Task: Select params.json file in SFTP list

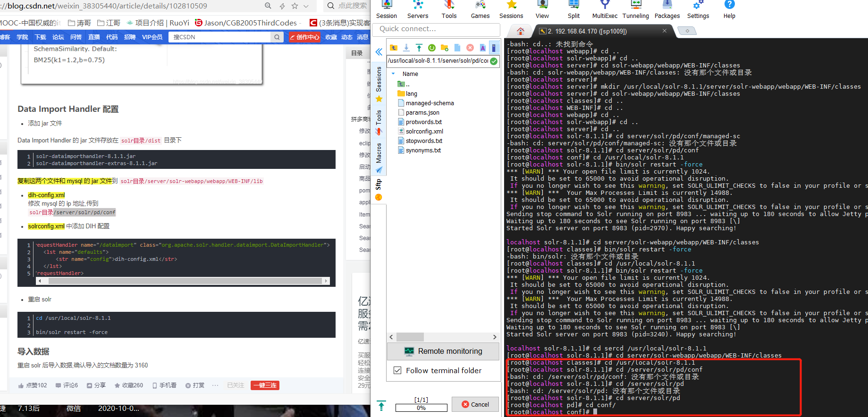Action: tap(419, 112)
